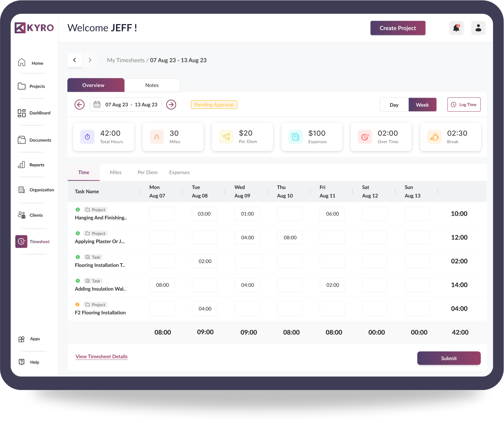Click the KYRO logo

pyautogui.click(x=34, y=28)
